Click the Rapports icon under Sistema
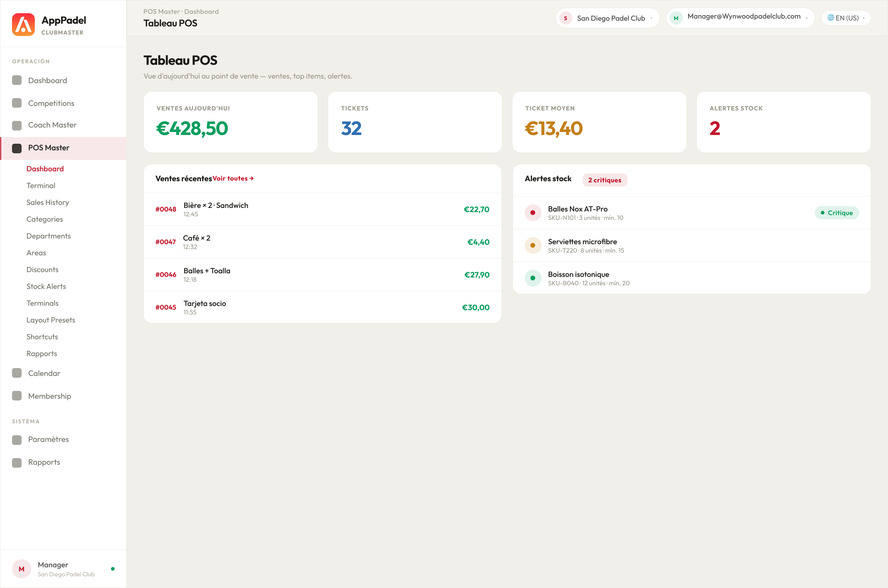The height and width of the screenshot is (588, 888). click(17, 462)
